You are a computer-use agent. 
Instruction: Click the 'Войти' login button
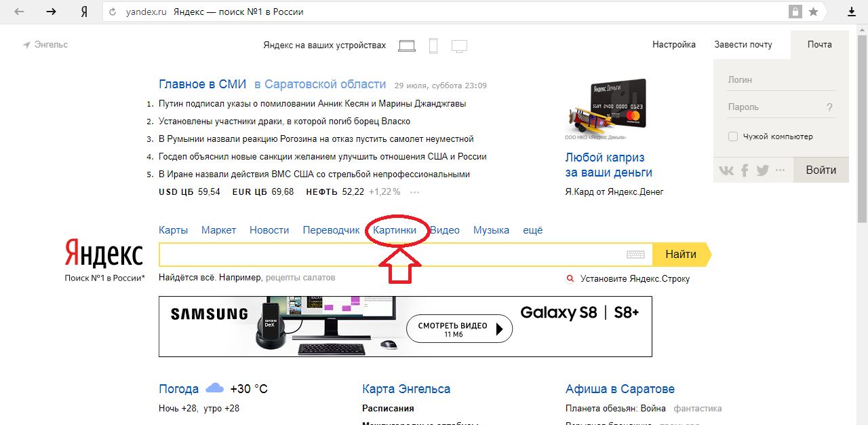coord(821,170)
